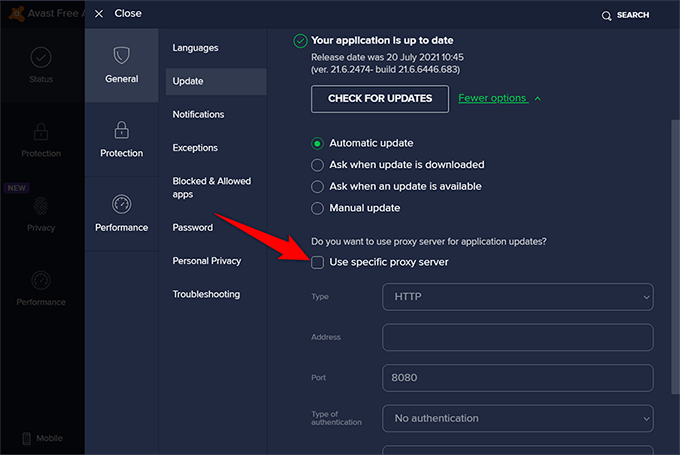Open the proxy Type HTTP dropdown
The image size is (680, 455).
click(517, 297)
